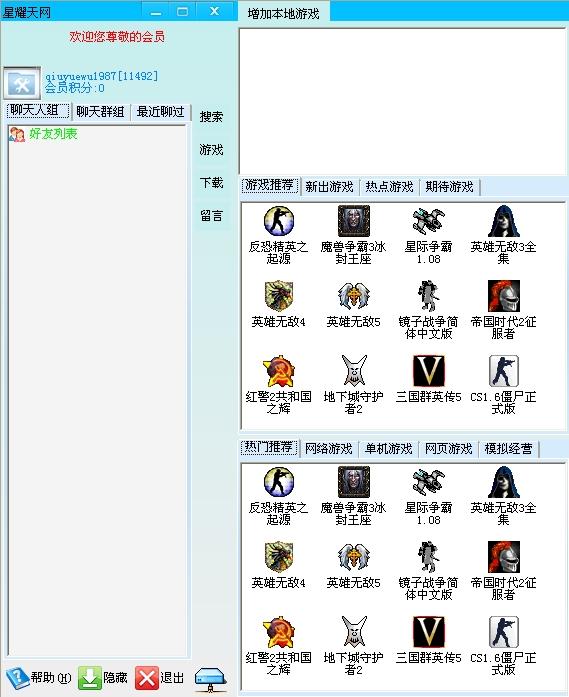Select 星际争霸1.08 in 热门推荐 panel
The height and width of the screenshot is (697, 569).
point(428,496)
